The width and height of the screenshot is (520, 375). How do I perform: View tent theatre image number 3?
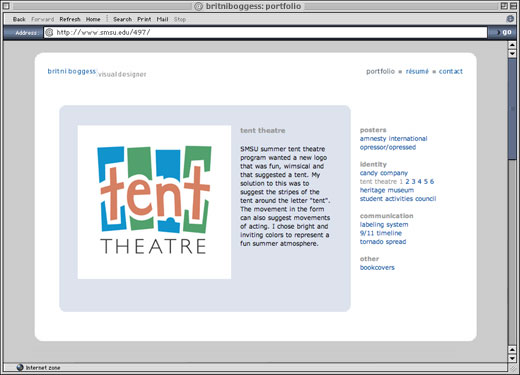click(x=413, y=181)
